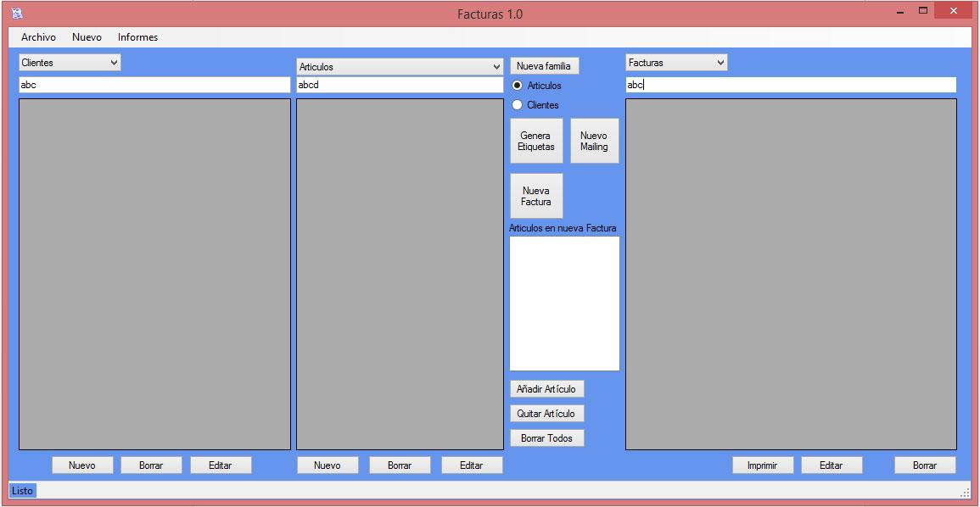The width and height of the screenshot is (980, 507).
Task: Expand the Facturas dropdown
Action: tap(676, 63)
